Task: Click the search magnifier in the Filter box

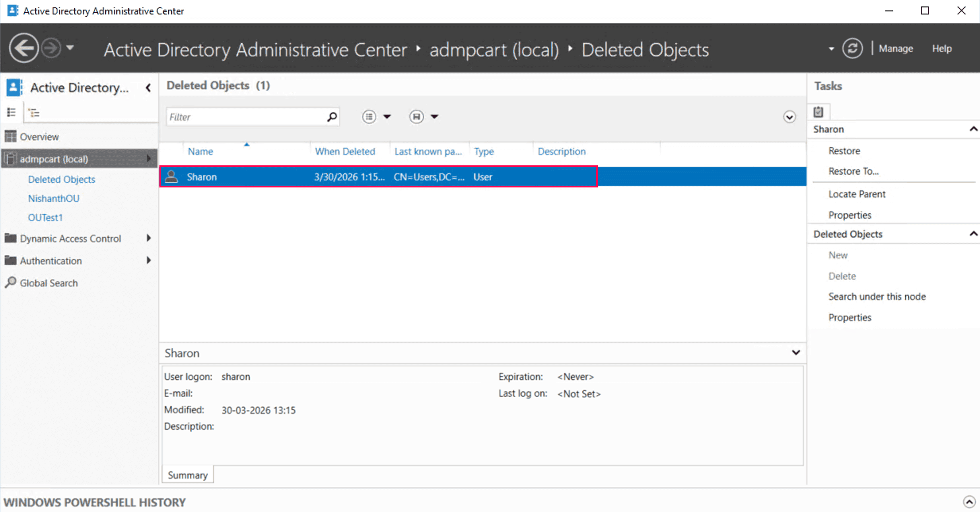Action: [x=331, y=116]
